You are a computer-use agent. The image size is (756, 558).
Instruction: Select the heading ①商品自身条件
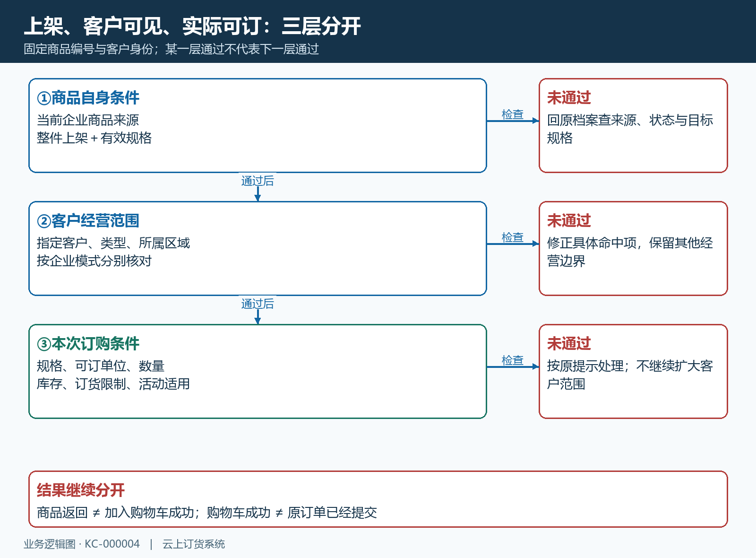[x=88, y=98]
